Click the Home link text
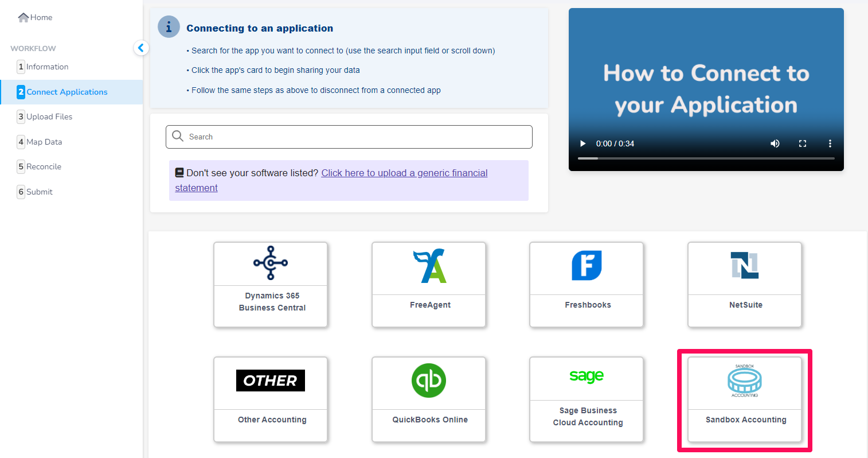The image size is (868, 458). tap(41, 17)
